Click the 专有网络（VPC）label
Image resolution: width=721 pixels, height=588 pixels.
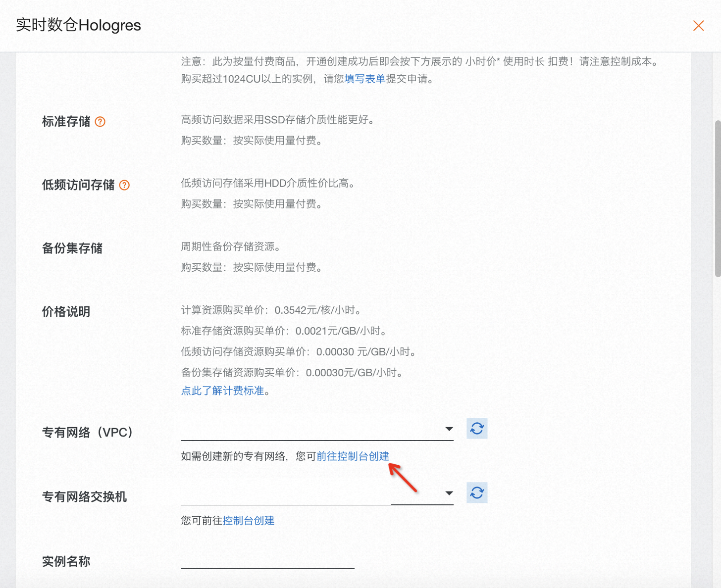pyautogui.click(x=88, y=433)
